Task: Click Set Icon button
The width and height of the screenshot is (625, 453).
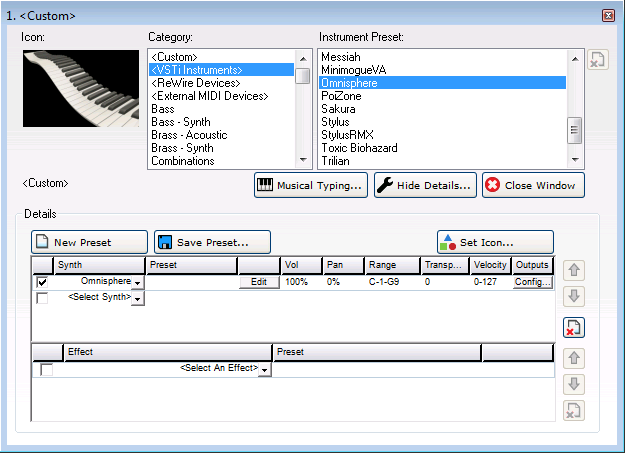Action: [x=495, y=242]
